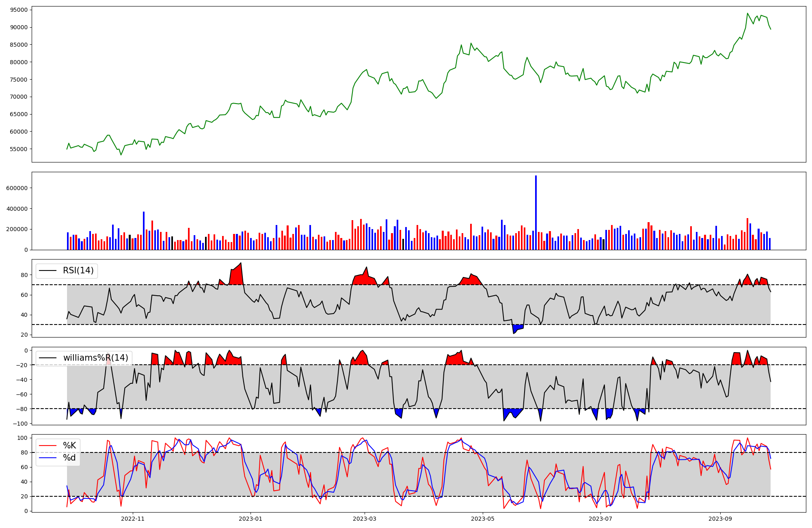Click the 2023-01 date tick label
The width and height of the screenshot is (812, 528).
pyautogui.click(x=251, y=519)
